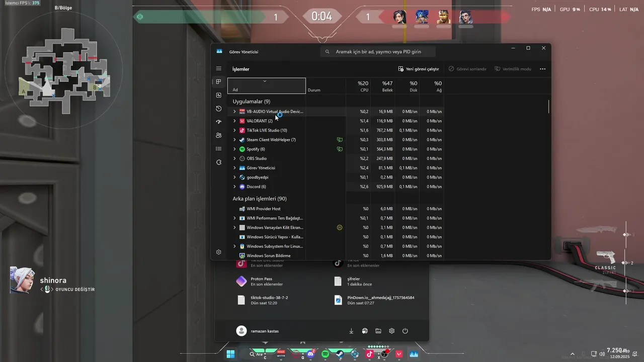Expand the VALORANT (2) process group

pos(234,121)
